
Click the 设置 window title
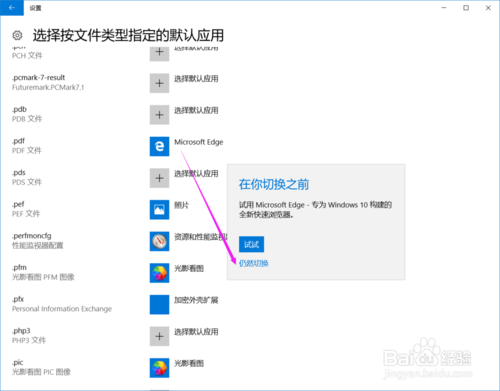point(35,8)
